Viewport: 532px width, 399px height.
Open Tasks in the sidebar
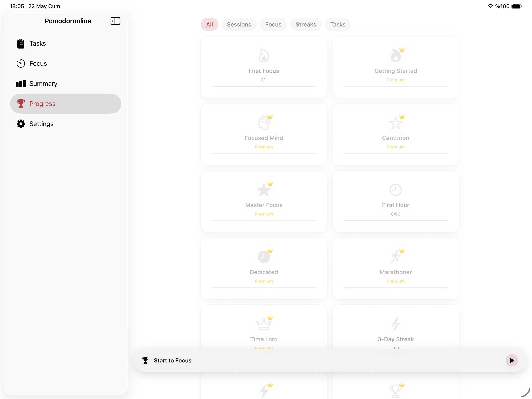coord(66,43)
